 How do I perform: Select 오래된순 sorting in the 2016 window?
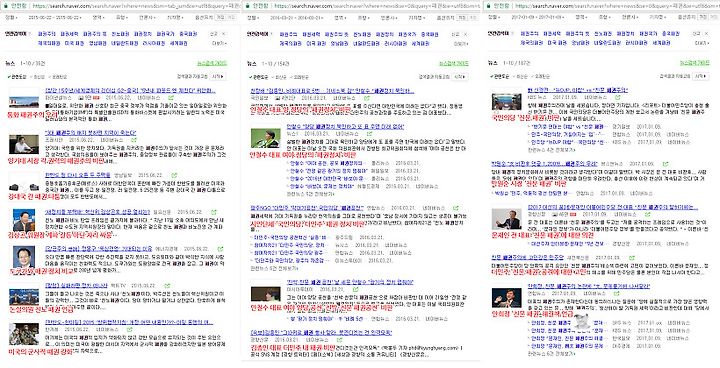(299, 77)
